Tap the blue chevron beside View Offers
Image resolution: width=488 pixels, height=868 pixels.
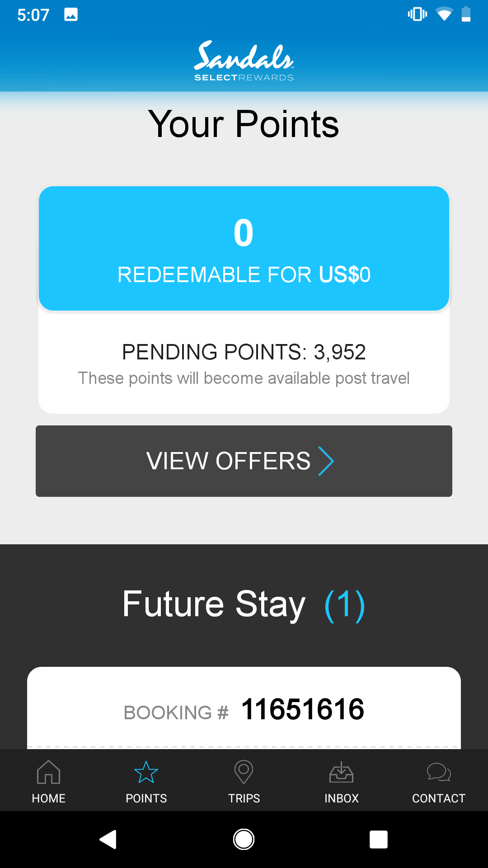[326, 461]
